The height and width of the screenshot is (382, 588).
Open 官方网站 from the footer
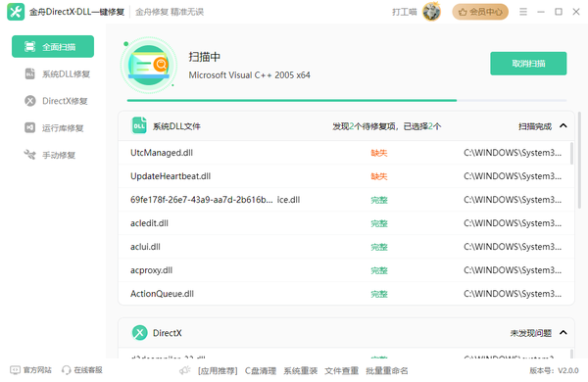[30, 370]
